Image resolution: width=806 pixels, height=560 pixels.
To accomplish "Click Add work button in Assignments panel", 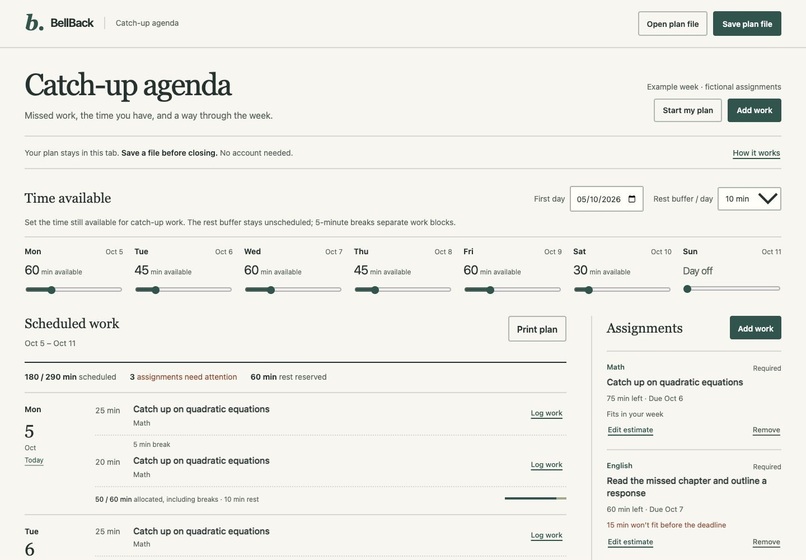I will click(755, 328).
